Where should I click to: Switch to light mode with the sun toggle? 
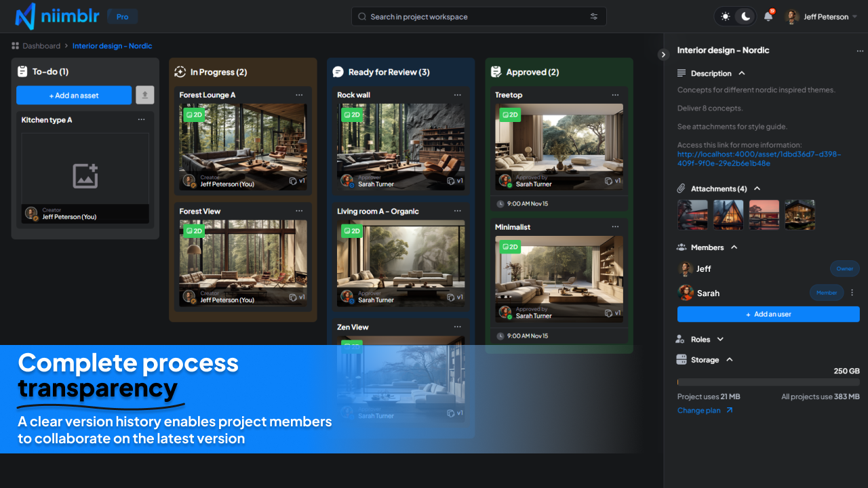tap(726, 17)
